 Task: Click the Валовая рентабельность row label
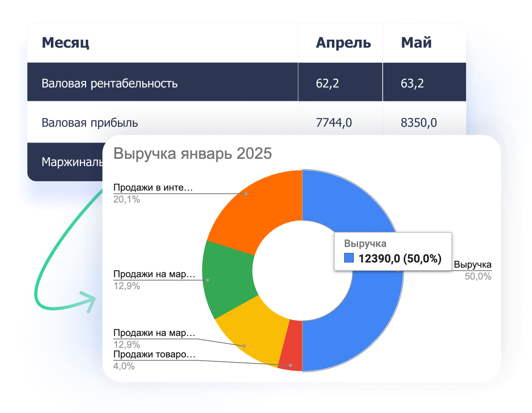coord(110,83)
